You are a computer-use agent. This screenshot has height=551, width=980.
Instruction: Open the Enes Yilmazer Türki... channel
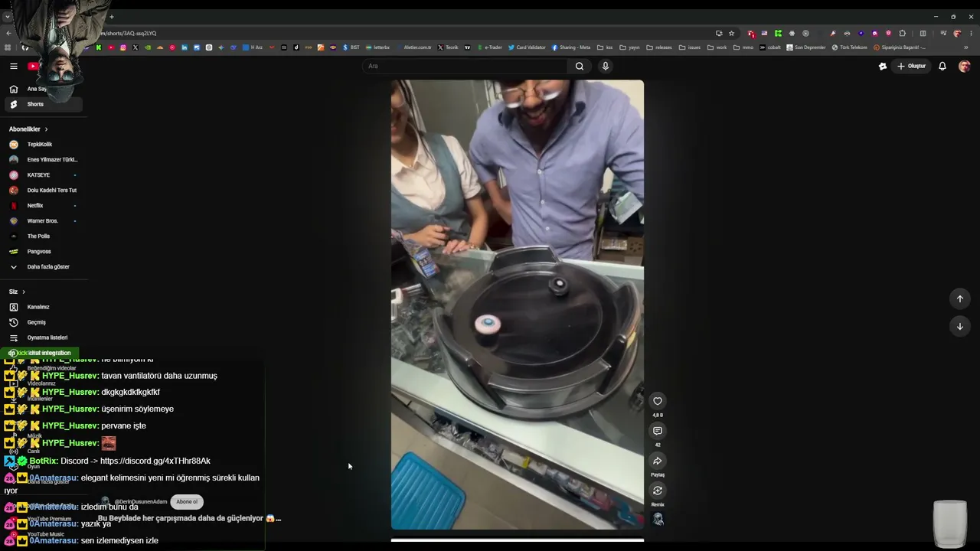coord(44,160)
